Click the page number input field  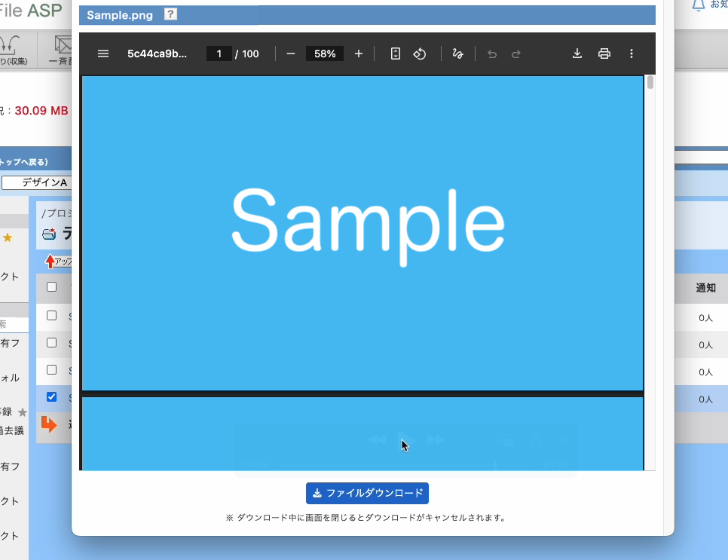(219, 54)
